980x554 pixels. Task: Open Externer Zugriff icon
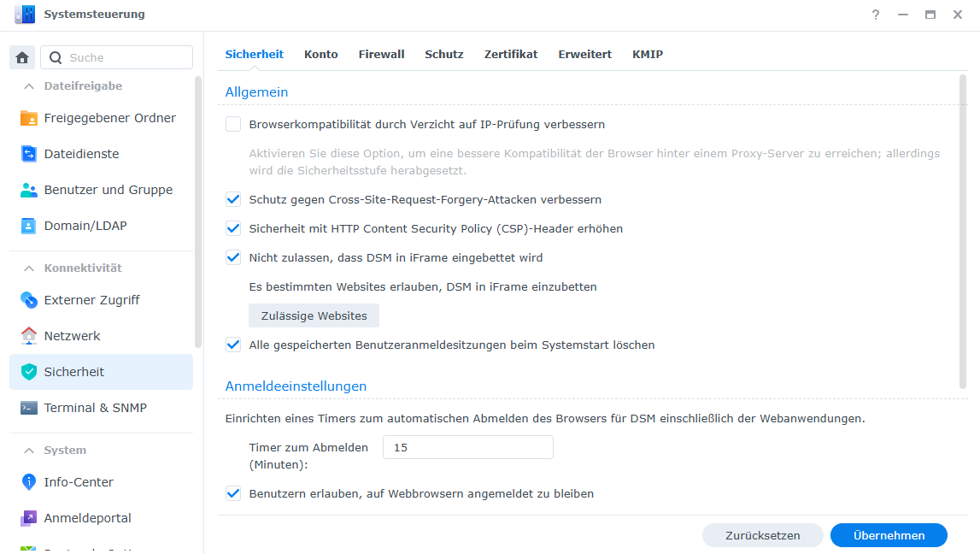click(29, 300)
